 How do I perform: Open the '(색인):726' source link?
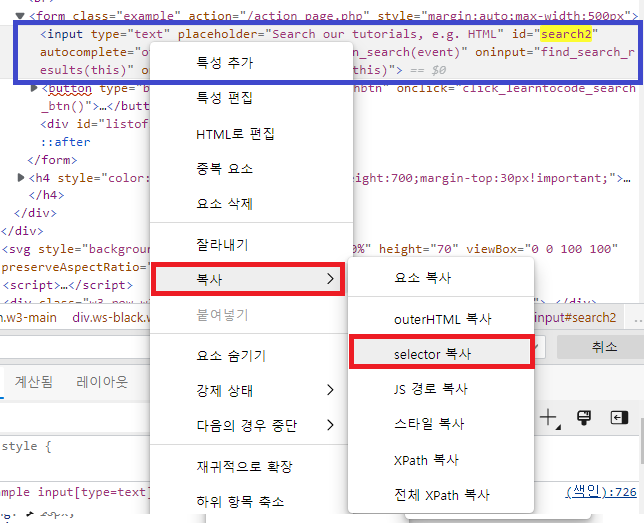(601, 491)
